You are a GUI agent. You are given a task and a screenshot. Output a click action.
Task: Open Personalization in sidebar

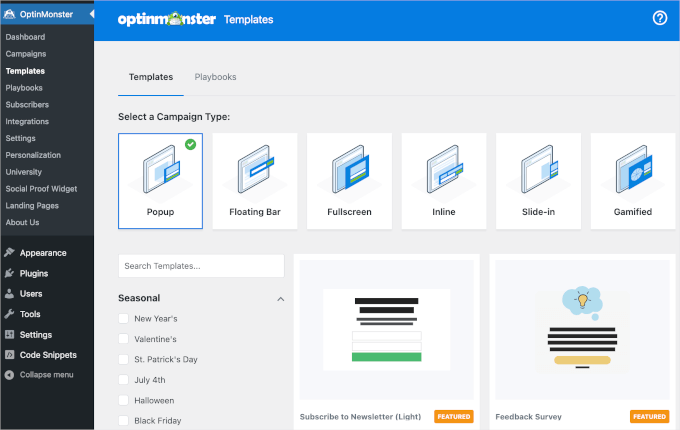(33, 155)
